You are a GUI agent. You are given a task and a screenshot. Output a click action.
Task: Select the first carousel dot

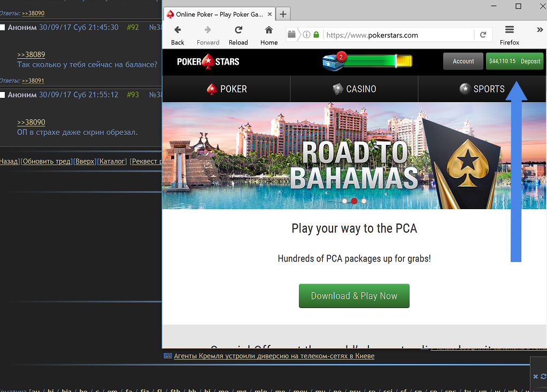(x=345, y=201)
